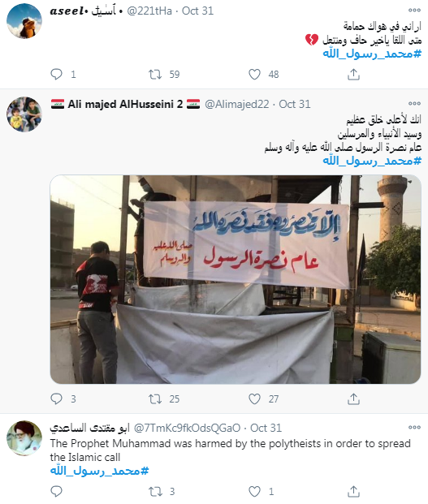This screenshot has height=504, width=428.
Task: Open more options on Ali majed's tweet
Action: point(414,104)
